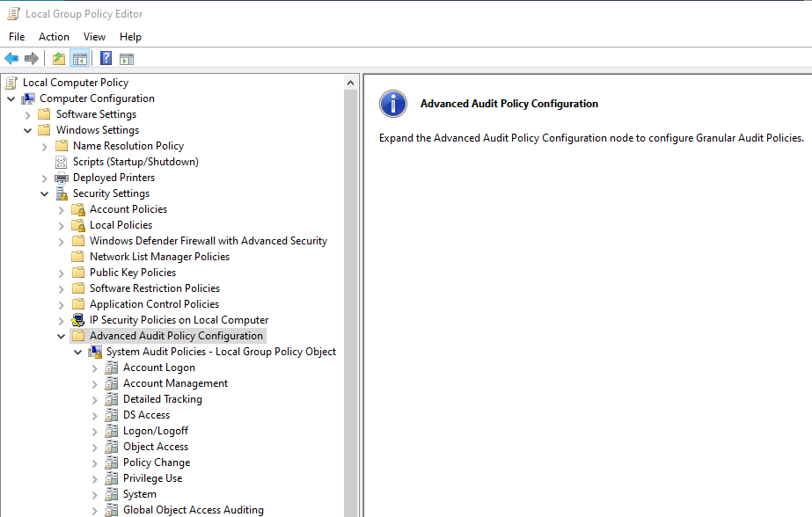812x517 pixels.
Task: Expand the Name Resolution Policy node
Action: (x=45, y=147)
